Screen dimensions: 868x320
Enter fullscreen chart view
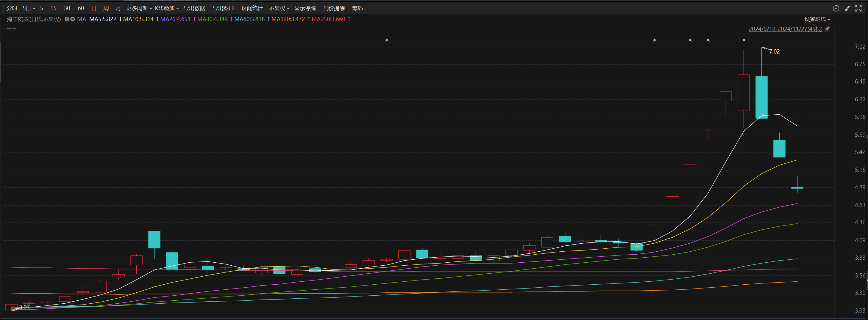click(858, 8)
